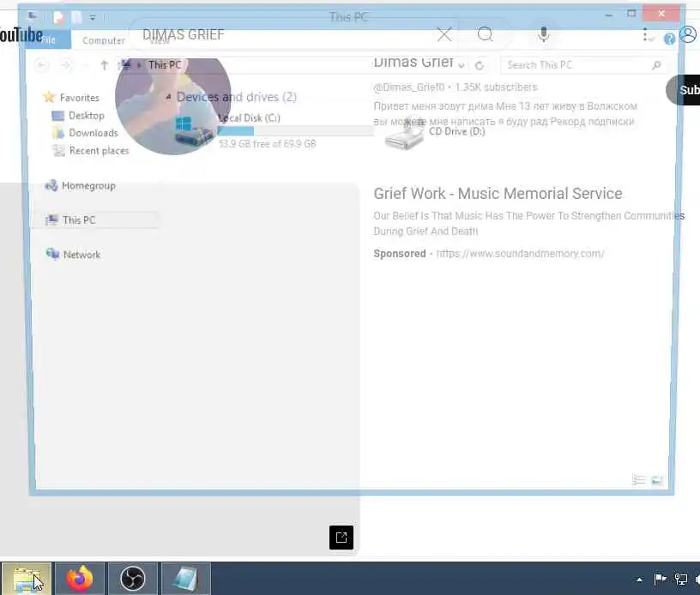Click the black open-in-new-window icon button
Screen dimensions: 700x595
point(341,537)
